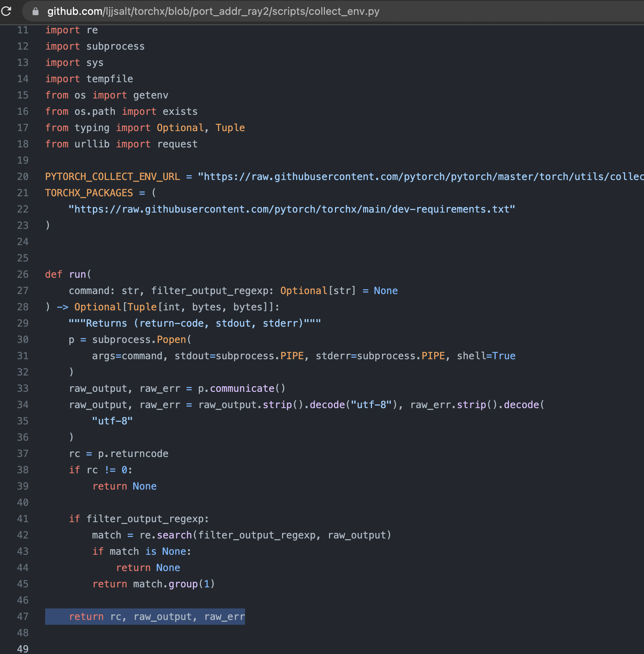Click the dev-requirements.txt URL string
The image size is (644, 654).
[292, 209]
